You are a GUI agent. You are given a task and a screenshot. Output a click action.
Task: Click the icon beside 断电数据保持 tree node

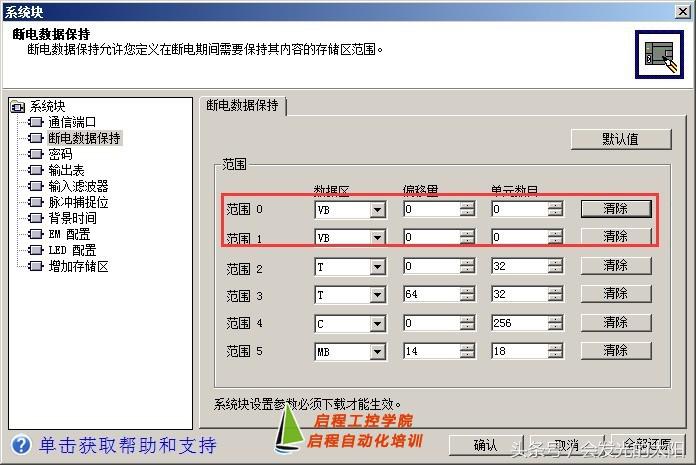point(36,138)
